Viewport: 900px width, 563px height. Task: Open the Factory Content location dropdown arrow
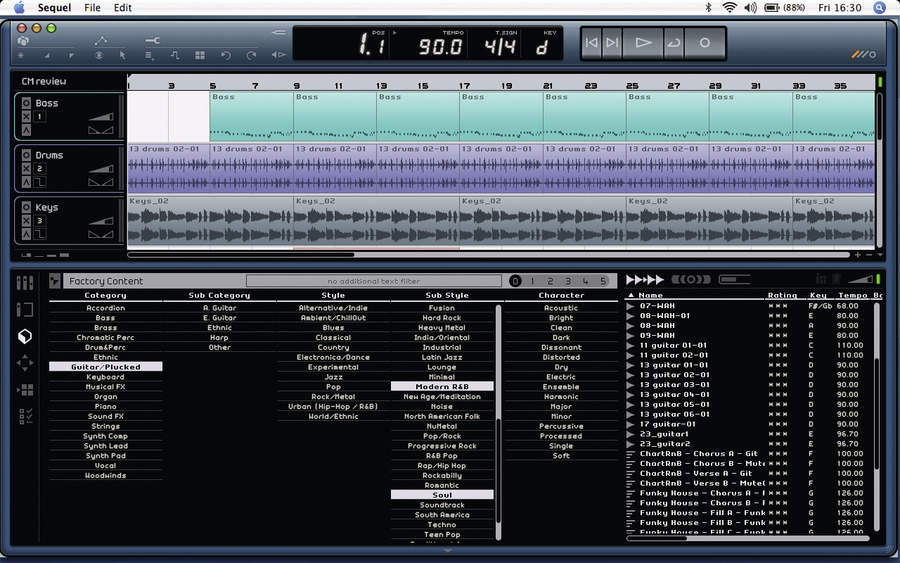55,281
